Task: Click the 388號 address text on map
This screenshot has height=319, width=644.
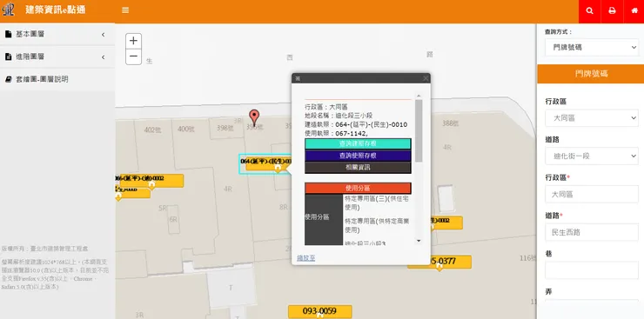Action: pos(450,123)
